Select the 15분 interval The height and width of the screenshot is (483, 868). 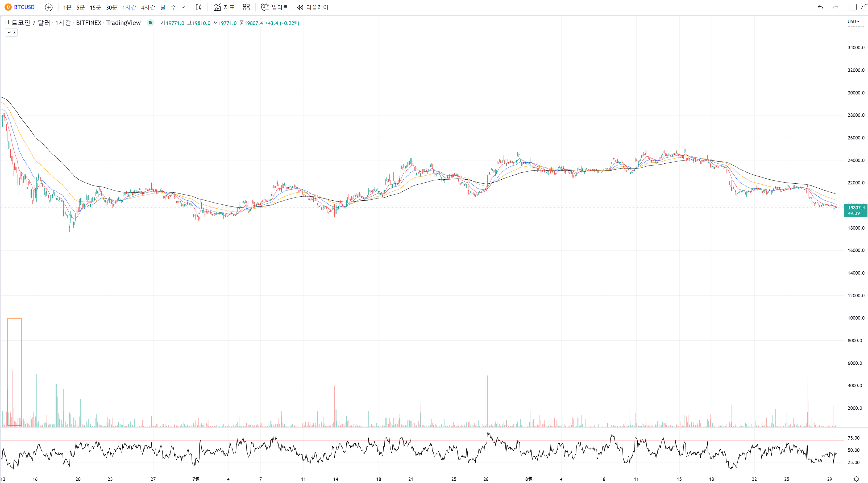click(95, 7)
